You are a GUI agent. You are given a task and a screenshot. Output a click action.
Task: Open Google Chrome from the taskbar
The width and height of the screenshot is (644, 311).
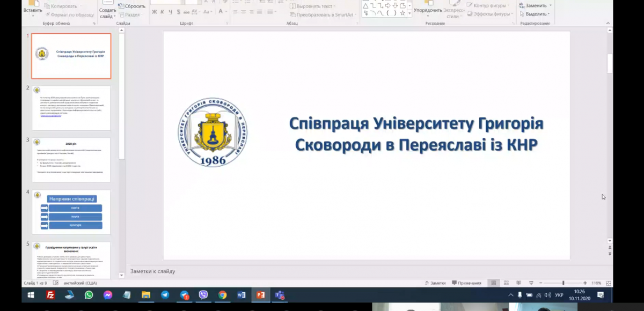[222, 295]
